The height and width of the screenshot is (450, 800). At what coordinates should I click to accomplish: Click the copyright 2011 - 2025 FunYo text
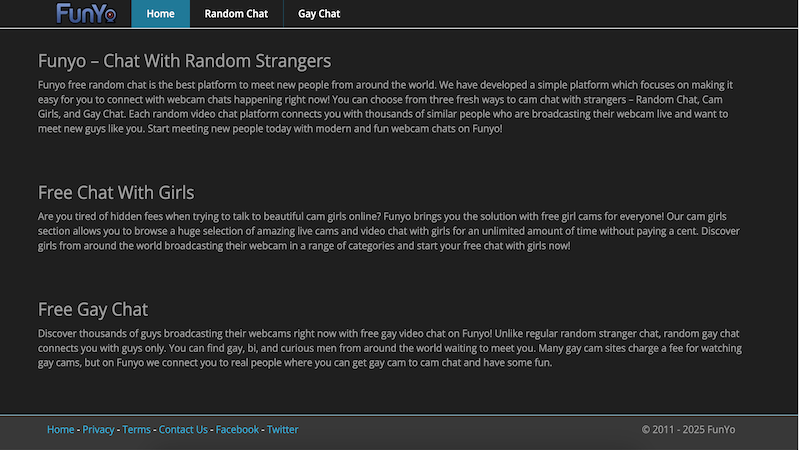688,430
